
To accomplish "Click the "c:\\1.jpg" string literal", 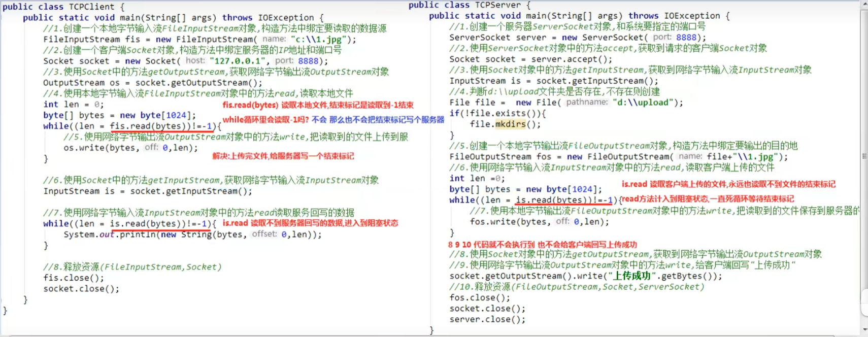I will point(318,39).
